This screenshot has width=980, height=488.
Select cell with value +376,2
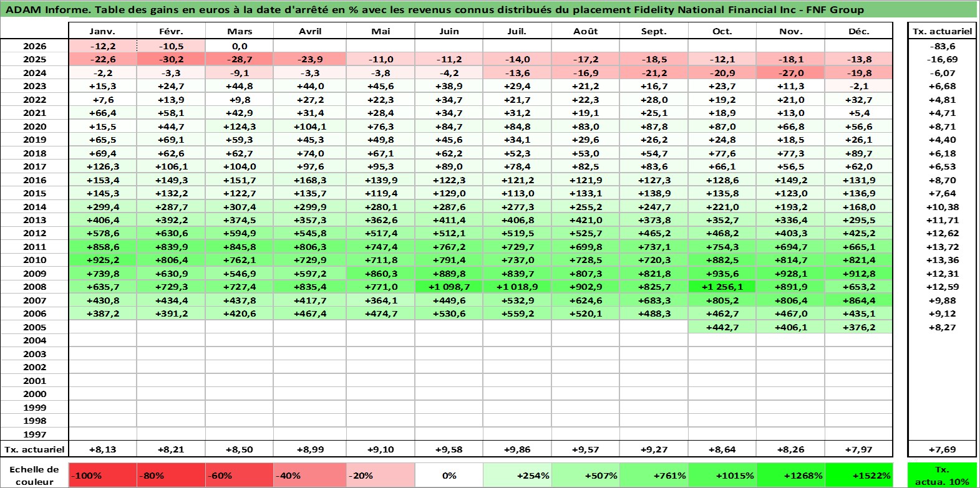coord(858,327)
